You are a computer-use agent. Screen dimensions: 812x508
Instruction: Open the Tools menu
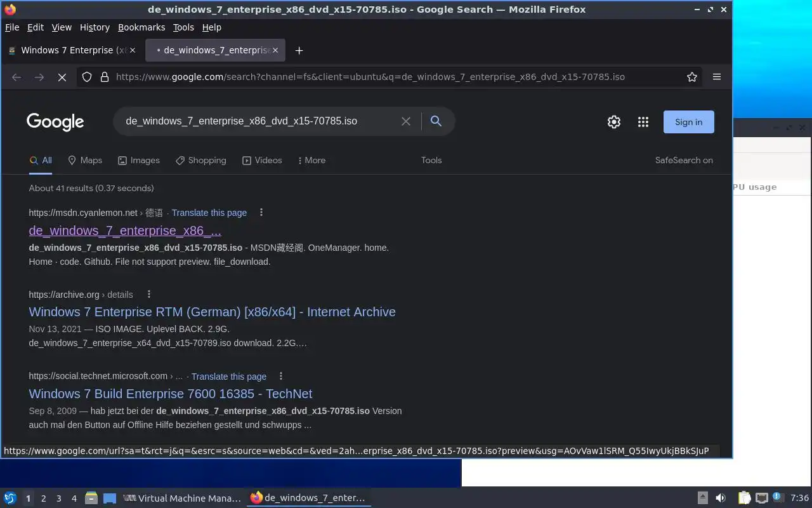pyautogui.click(x=183, y=27)
